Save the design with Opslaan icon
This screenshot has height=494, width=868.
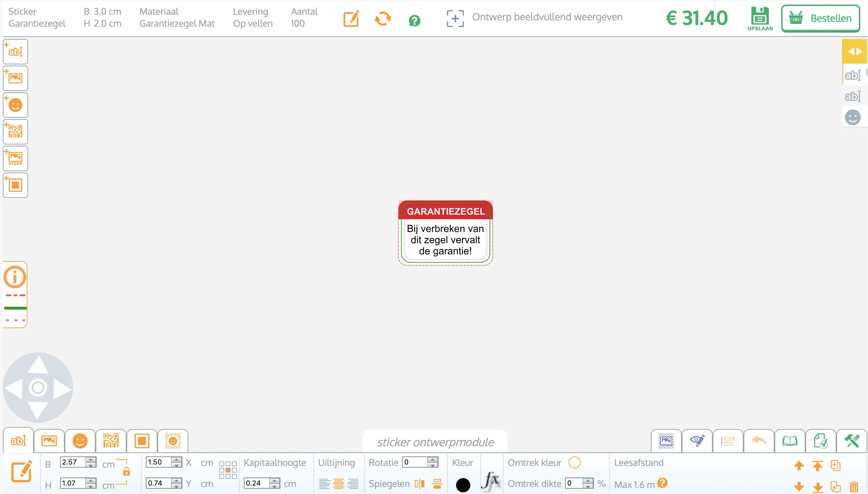point(760,19)
